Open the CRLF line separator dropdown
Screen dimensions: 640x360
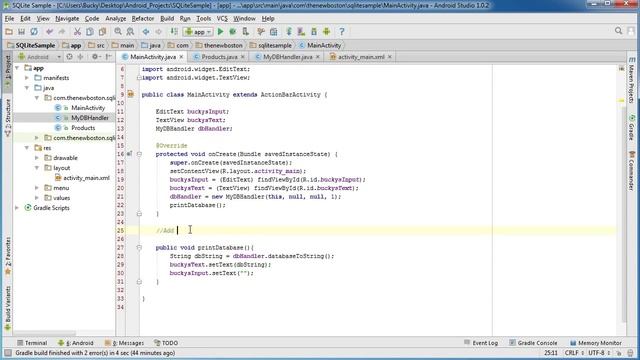pos(574,353)
